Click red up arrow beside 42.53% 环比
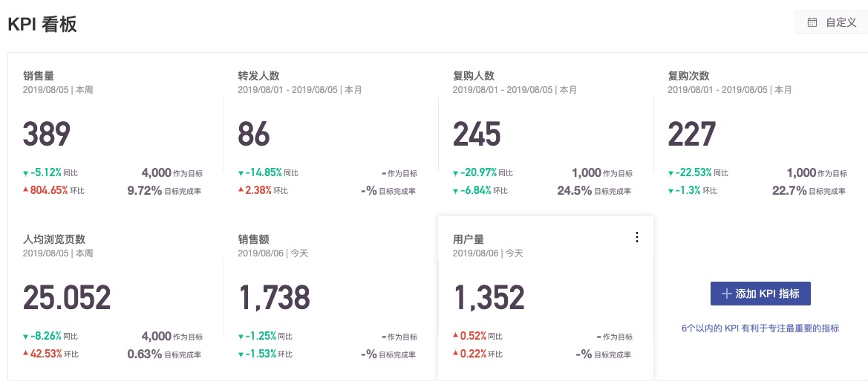868x382 pixels. (x=26, y=353)
